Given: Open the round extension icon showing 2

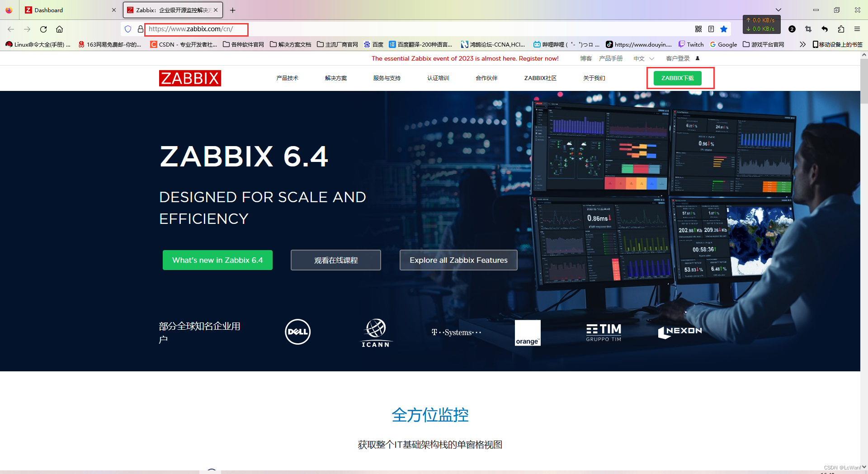Looking at the screenshot, I should coord(792,29).
